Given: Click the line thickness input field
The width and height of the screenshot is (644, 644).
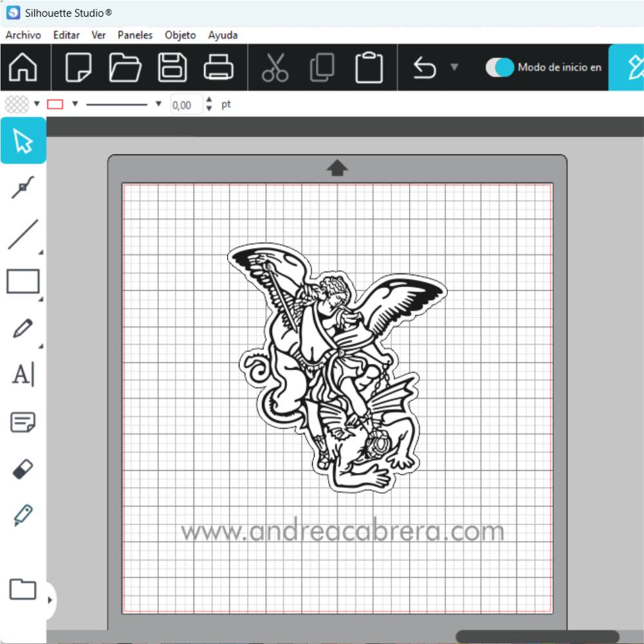Looking at the screenshot, I should click(x=186, y=105).
